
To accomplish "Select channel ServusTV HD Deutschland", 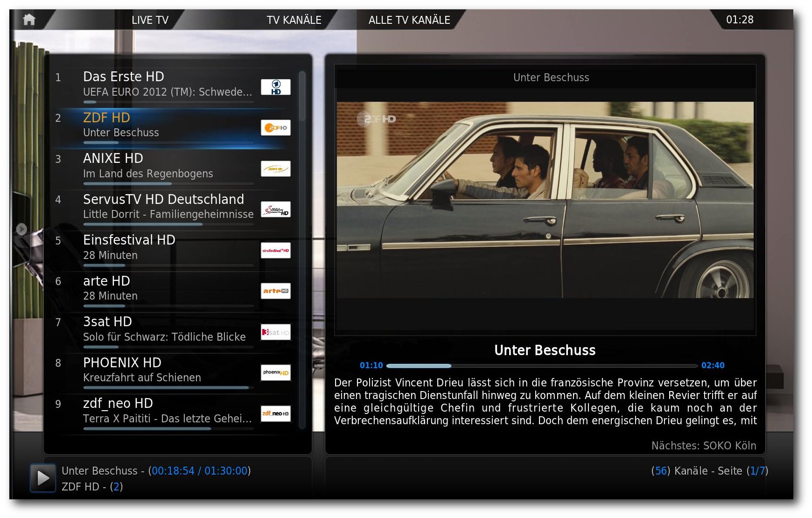I will tap(173, 209).
